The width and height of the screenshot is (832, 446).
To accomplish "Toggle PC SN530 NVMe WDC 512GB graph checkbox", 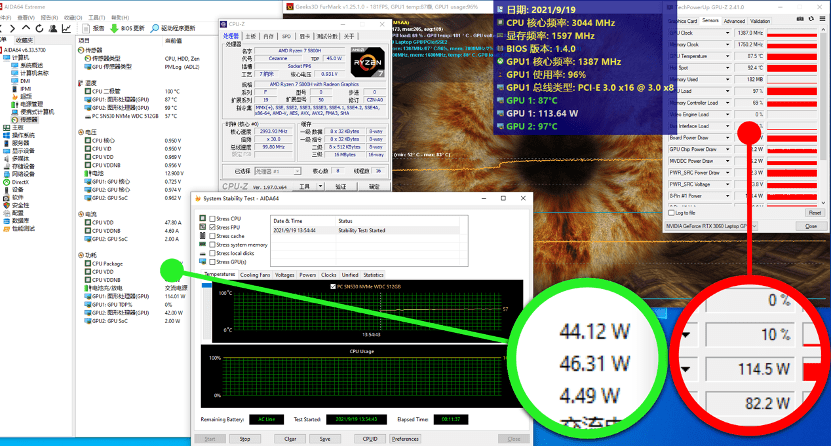I will pos(333,286).
